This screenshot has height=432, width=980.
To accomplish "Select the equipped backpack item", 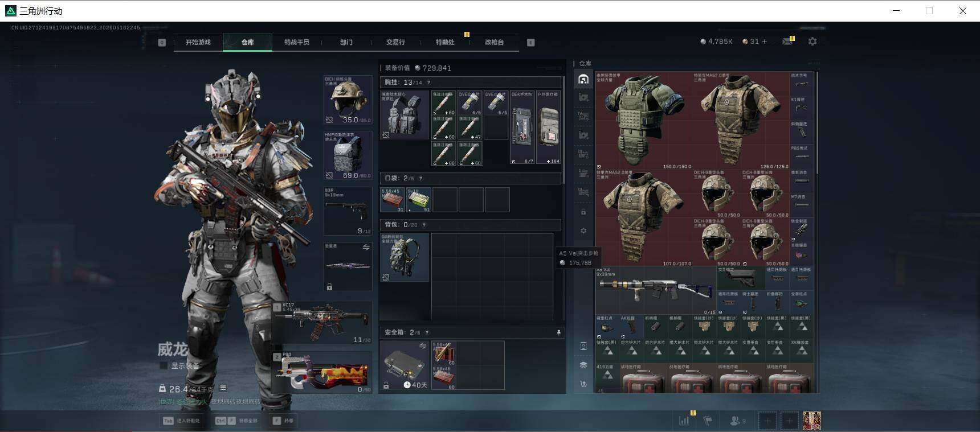I will (405, 257).
